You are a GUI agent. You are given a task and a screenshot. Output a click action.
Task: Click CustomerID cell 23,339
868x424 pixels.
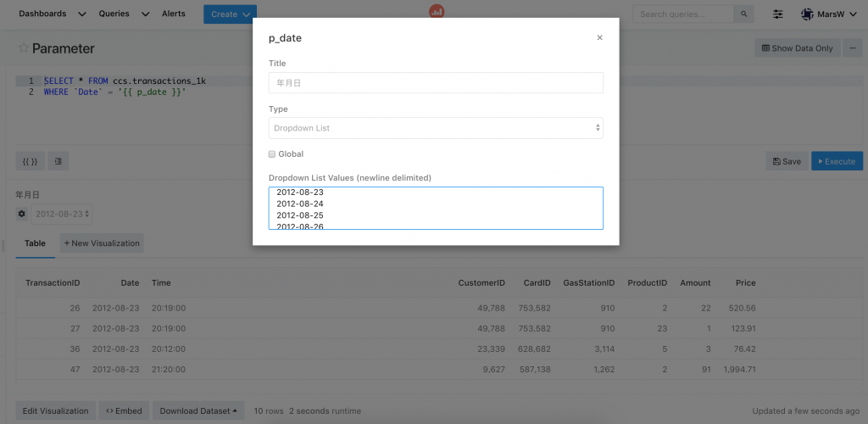490,349
